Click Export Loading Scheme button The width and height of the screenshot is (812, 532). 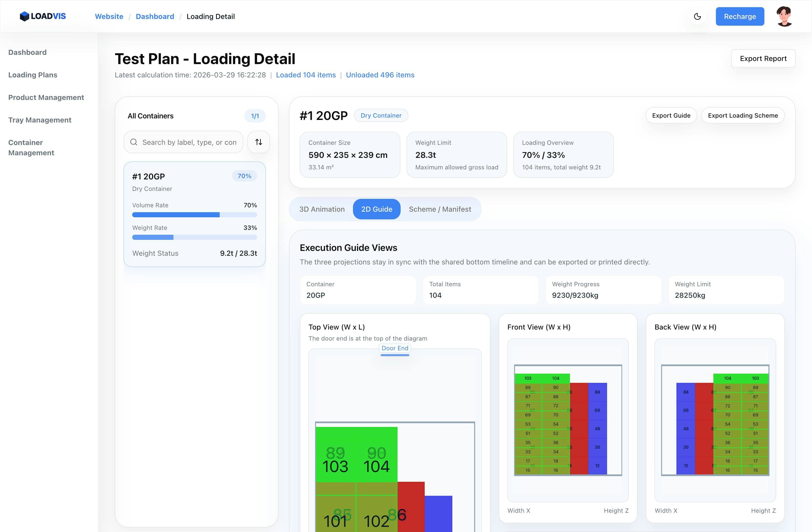[743, 115]
